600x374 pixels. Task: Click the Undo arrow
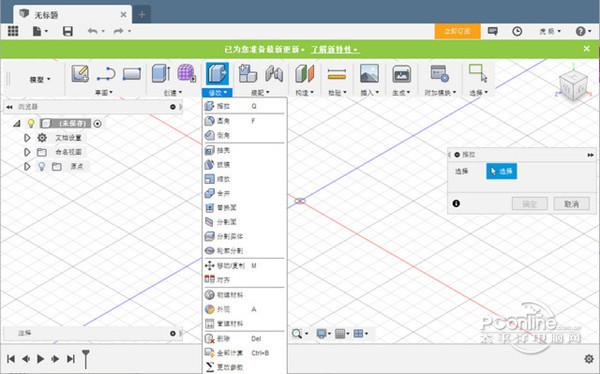pos(93,31)
